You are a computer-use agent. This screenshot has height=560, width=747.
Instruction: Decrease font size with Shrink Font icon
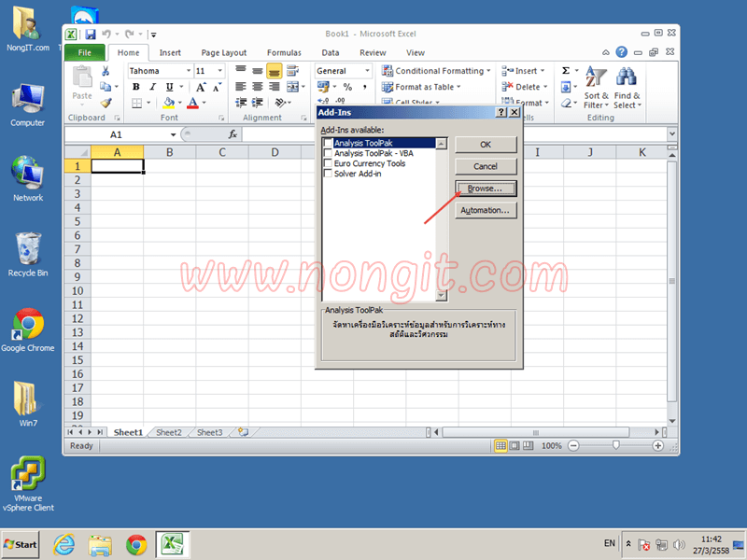tap(218, 87)
